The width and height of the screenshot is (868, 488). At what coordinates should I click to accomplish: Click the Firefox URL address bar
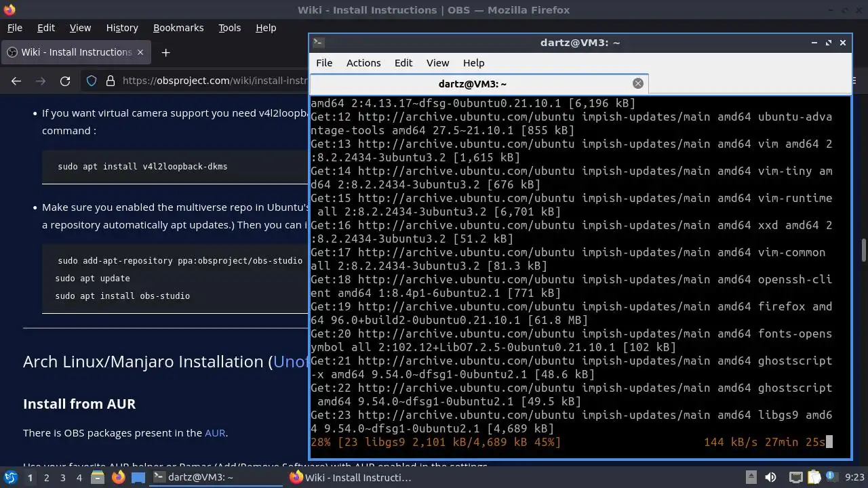(x=214, y=81)
